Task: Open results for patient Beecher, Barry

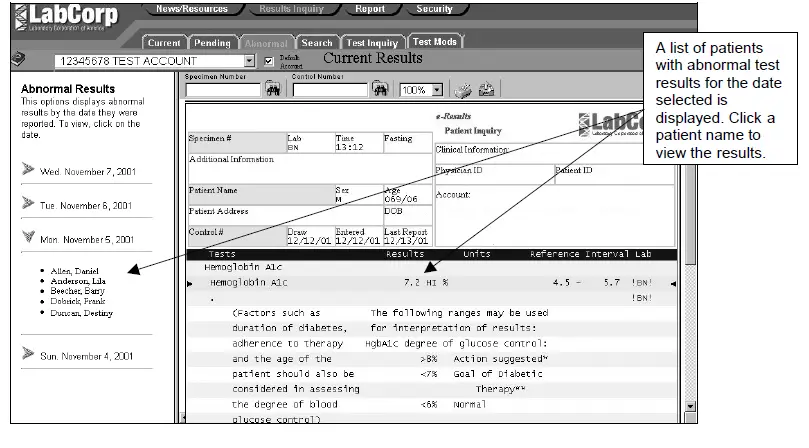Action: point(77,291)
